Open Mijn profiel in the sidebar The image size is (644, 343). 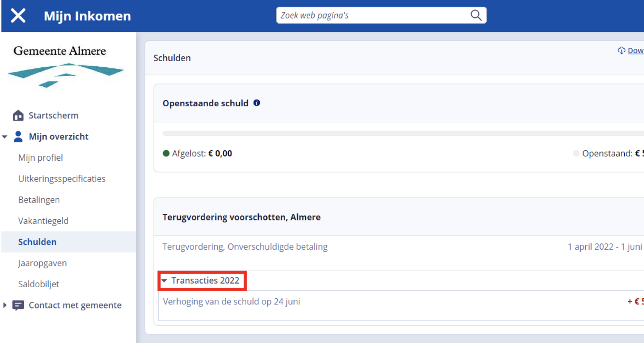point(40,158)
